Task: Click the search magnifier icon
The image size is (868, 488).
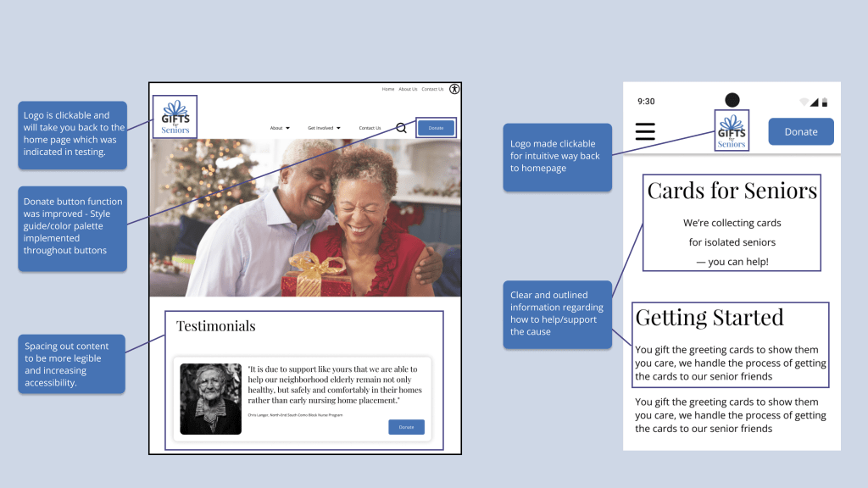Action: pyautogui.click(x=401, y=128)
